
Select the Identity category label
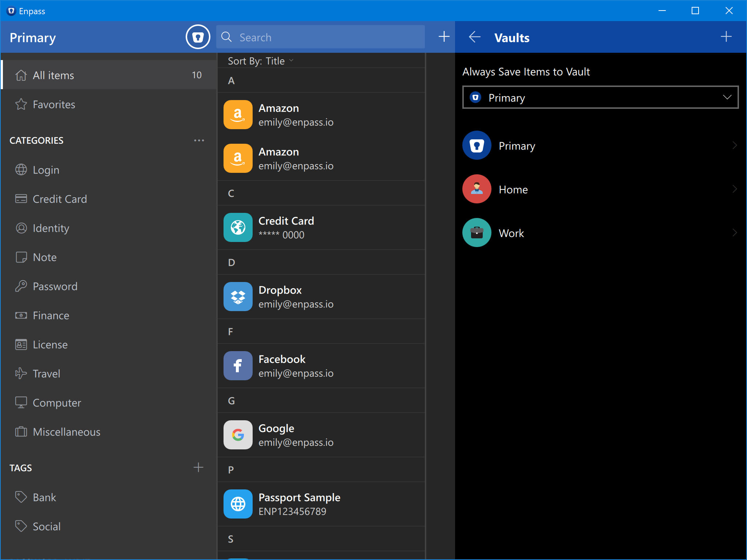(51, 229)
